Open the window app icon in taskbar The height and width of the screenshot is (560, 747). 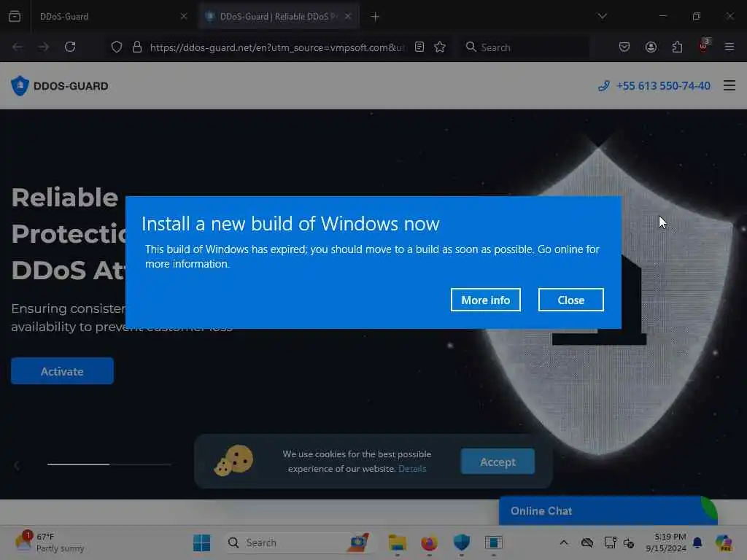click(494, 542)
